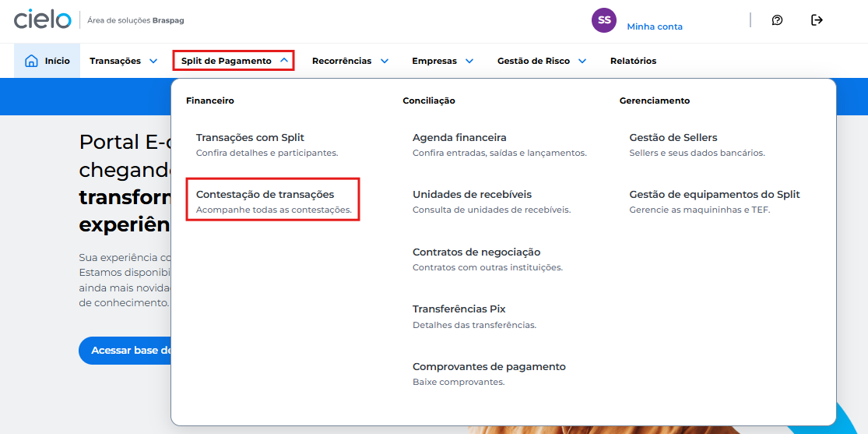Image resolution: width=868 pixels, height=434 pixels.
Task: Open Transferências Pix
Action: point(459,309)
